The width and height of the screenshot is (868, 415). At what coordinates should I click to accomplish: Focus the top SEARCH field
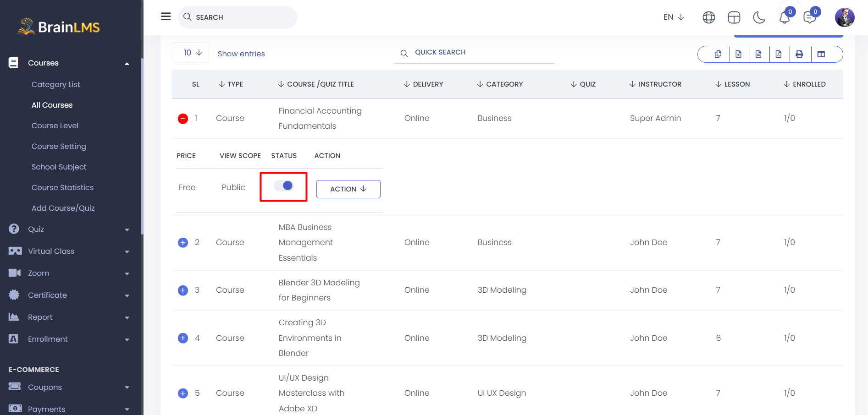click(238, 17)
